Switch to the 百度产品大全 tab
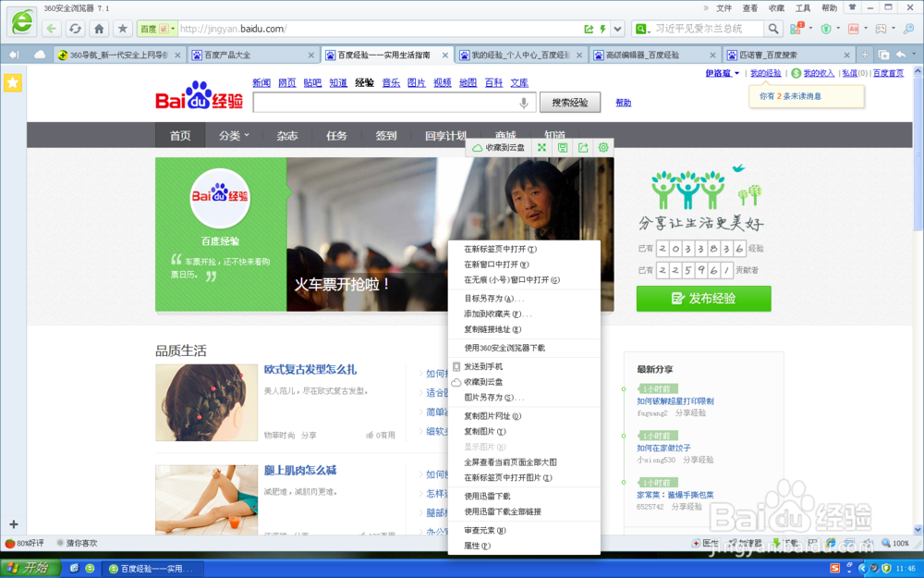This screenshot has width=924, height=578. point(253,55)
